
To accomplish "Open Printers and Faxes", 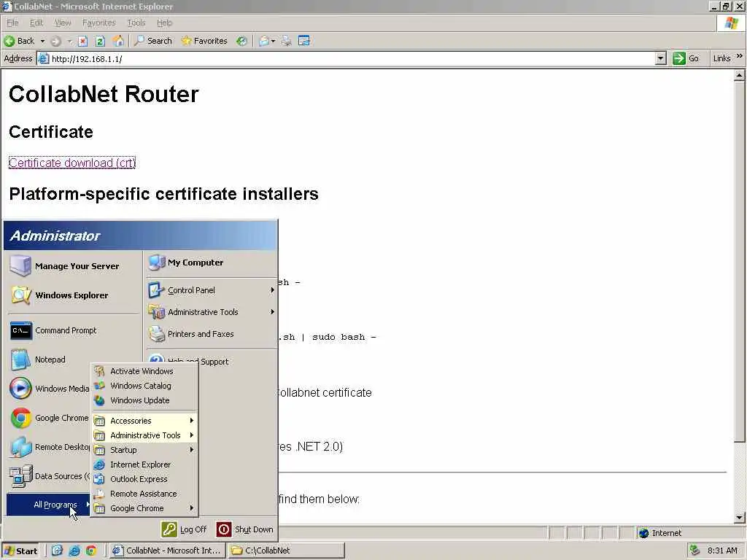I will [x=211, y=334].
